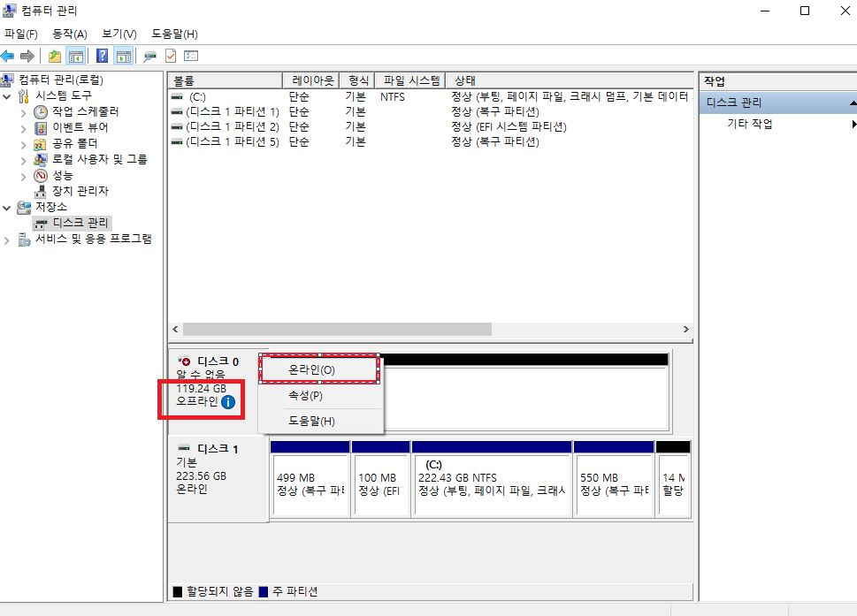Click the blue info icon next to 오프라인
This screenshot has height=616, width=857.
pyautogui.click(x=228, y=402)
